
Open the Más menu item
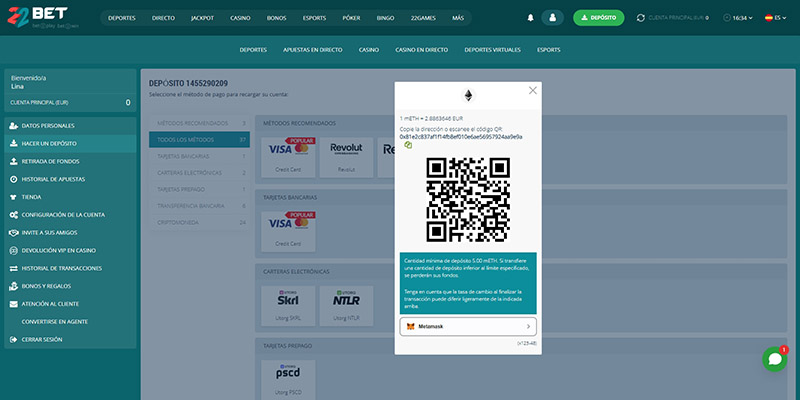tap(458, 18)
